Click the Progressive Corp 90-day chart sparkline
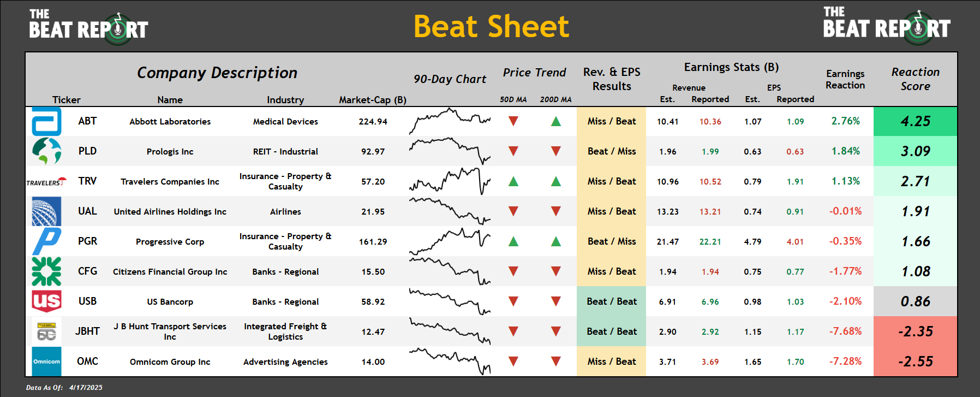 click(450, 241)
